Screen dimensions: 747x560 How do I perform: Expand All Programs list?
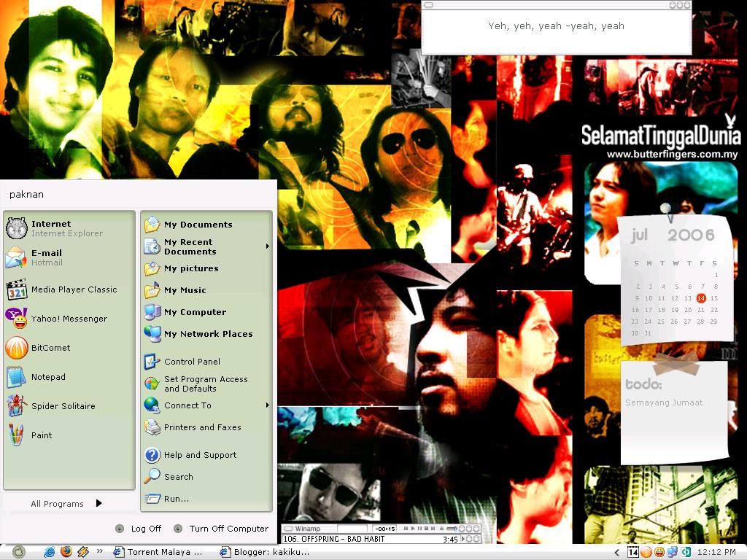click(x=66, y=503)
